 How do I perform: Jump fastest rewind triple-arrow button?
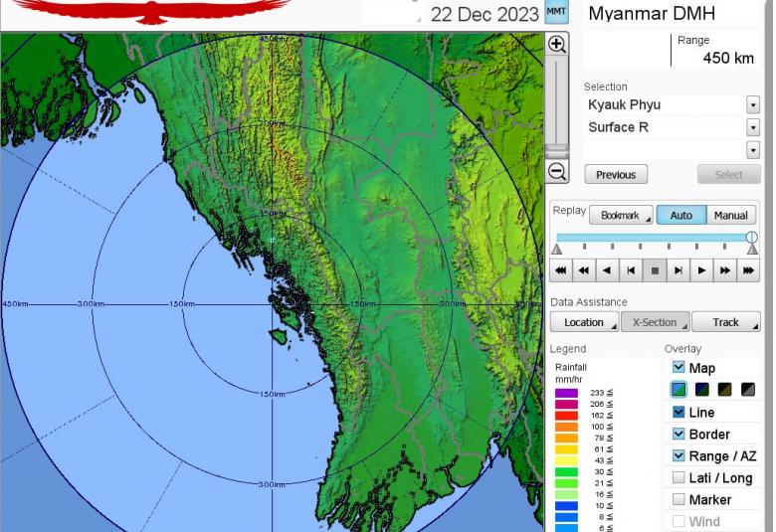(x=561, y=269)
